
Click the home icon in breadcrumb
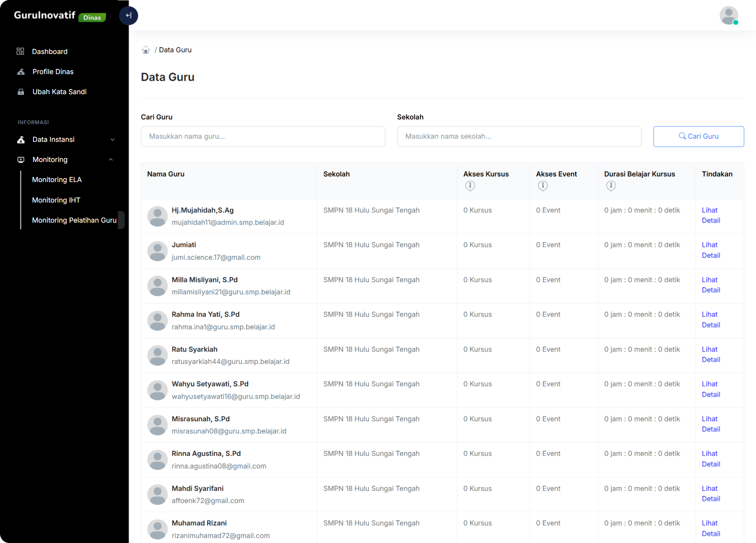point(146,50)
